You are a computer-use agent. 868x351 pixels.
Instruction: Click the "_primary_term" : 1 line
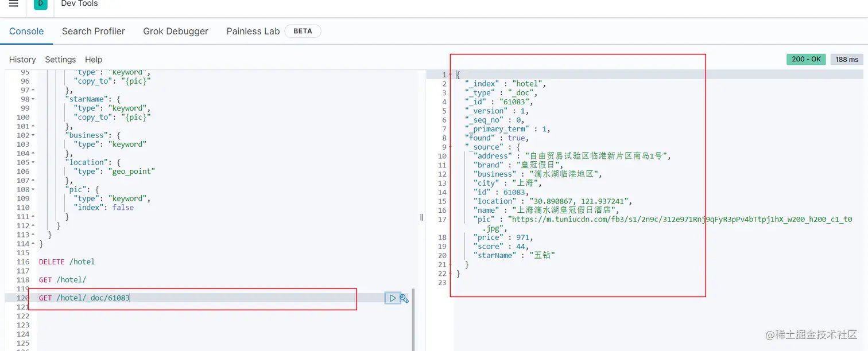pyautogui.click(x=507, y=129)
